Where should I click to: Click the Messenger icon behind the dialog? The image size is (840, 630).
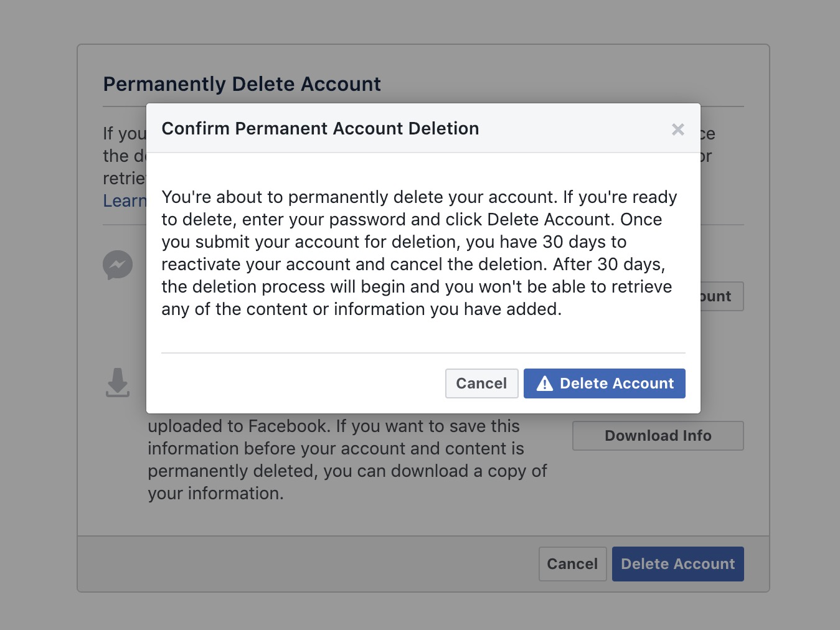pyautogui.click(x=118, y=265)
